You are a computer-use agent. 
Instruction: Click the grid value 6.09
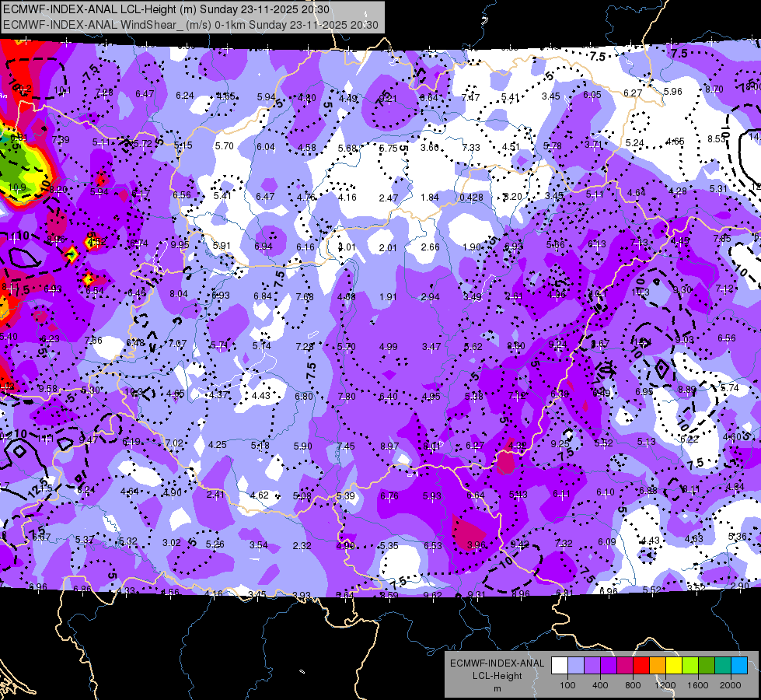607,541
